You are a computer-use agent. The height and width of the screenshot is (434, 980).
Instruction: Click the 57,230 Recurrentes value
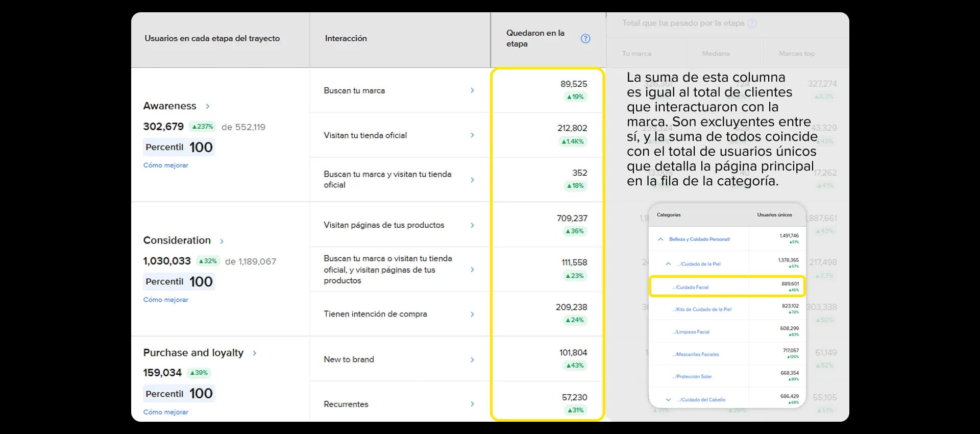[574, 397]
